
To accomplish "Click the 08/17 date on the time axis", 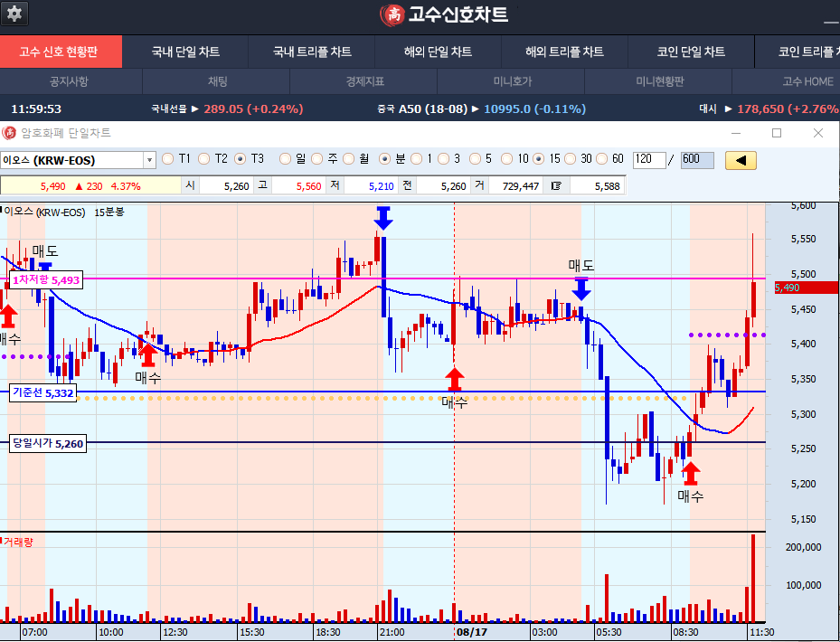I will click(x=471, y=632).
